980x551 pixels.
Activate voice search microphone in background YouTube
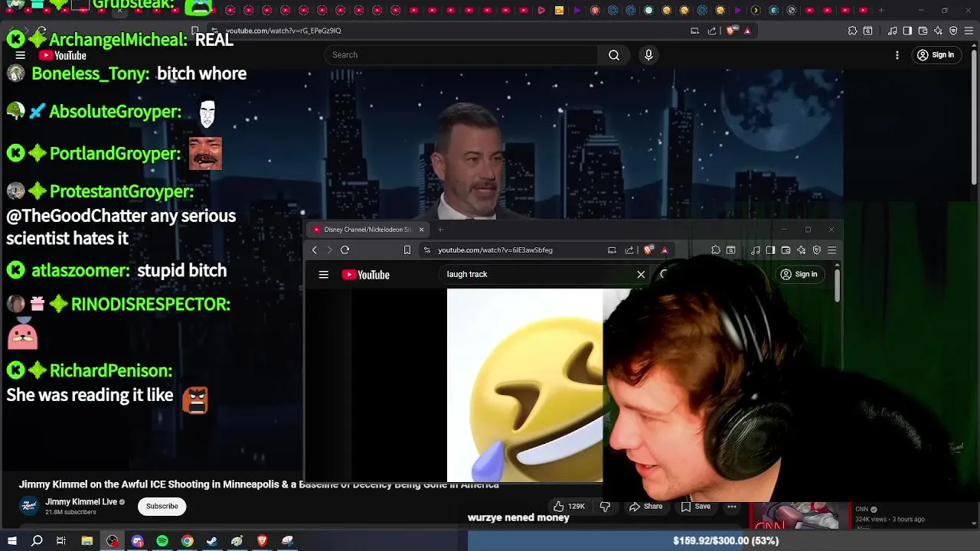click(x=648, y=55)
